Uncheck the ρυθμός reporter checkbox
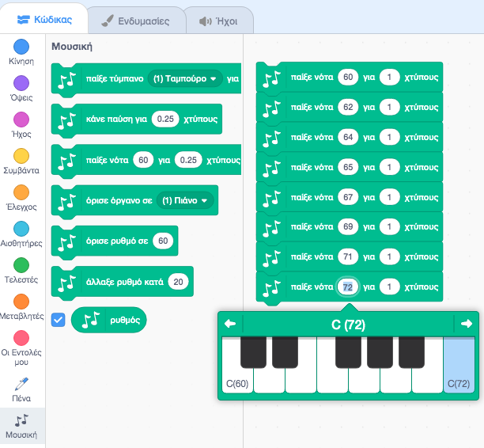This screenshot has height=448, width=484. 58,320
